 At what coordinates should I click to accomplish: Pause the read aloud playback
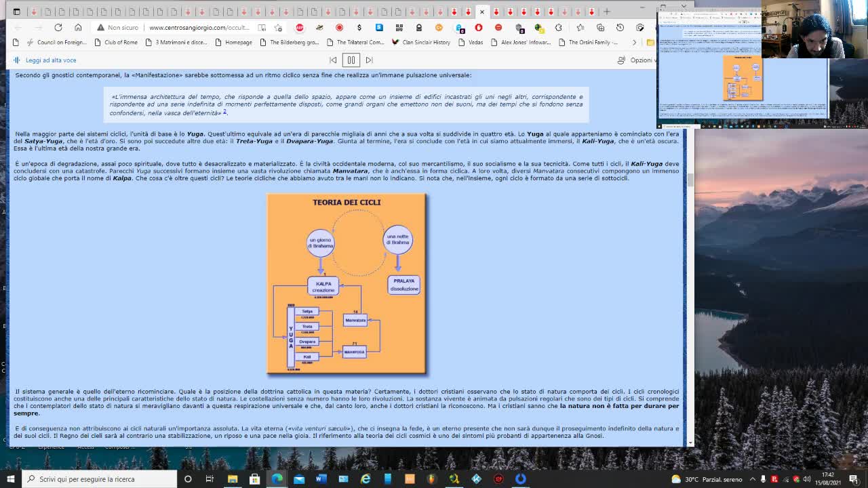click(351, 60)
